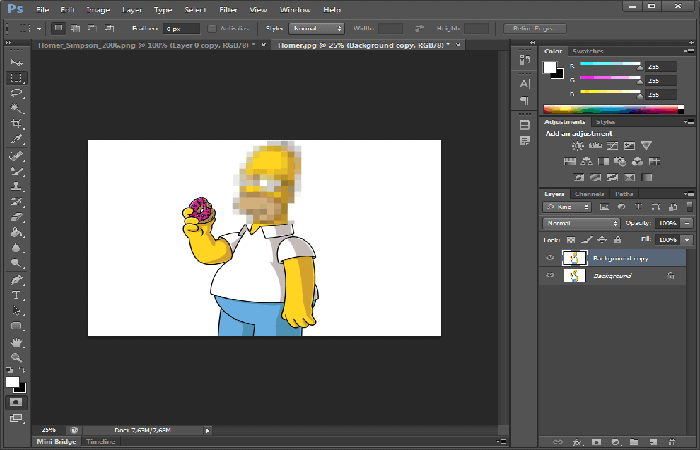700x450 pixels.
Task: Select the Lasso tool
Action: tap(17, 93)
